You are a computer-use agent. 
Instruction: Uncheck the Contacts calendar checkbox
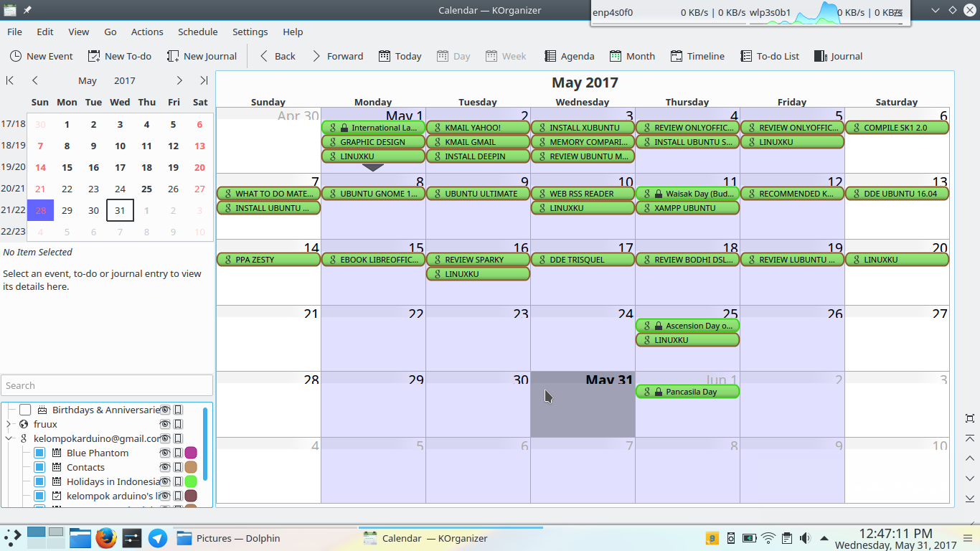(x=39, y=467)
